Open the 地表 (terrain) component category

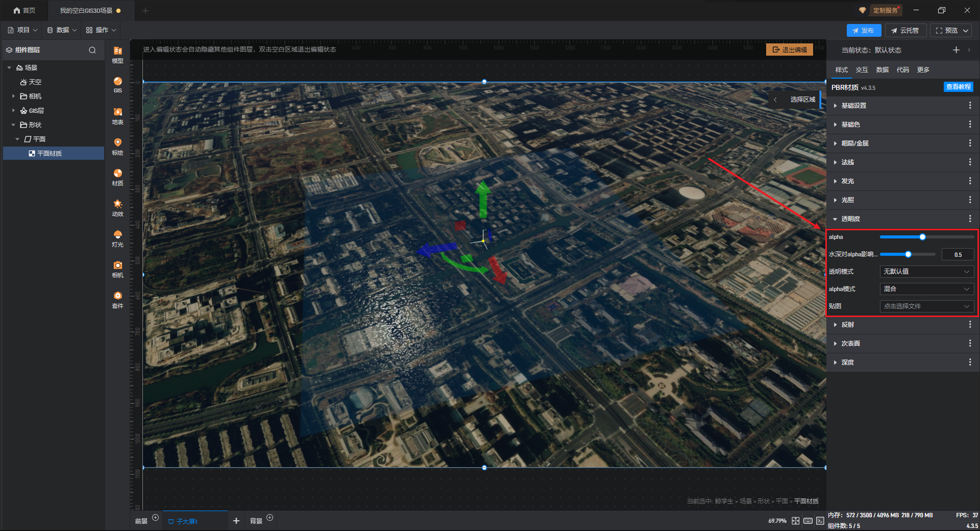click(x=117, y=116)
